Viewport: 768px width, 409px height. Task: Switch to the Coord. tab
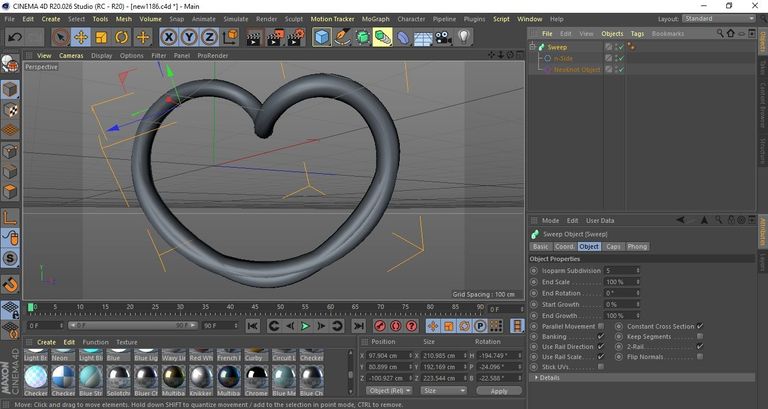click(564, 247)
